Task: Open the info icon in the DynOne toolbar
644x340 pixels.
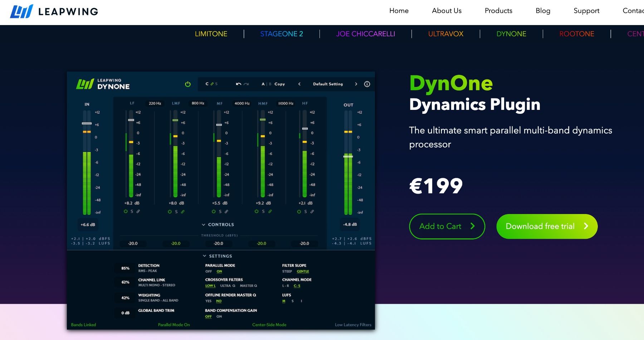Action: click(x=367, y=84)
